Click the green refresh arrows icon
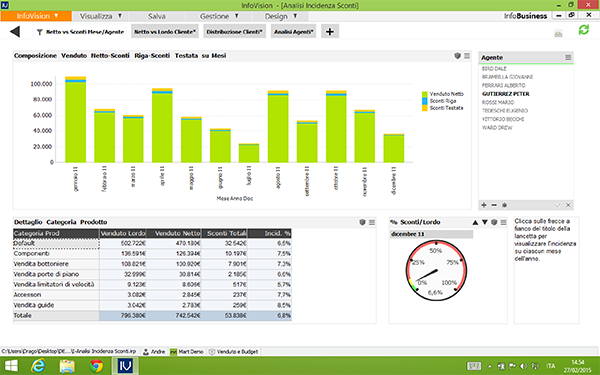 click(x=584, y=30)
